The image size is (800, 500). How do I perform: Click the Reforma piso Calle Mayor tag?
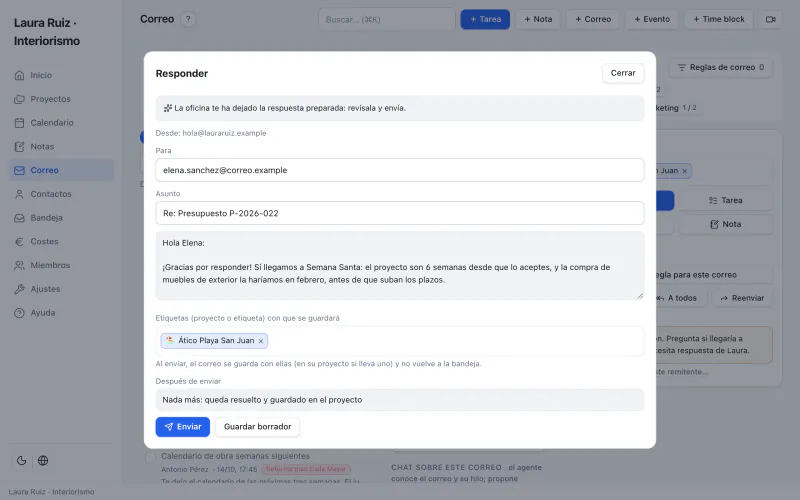[306, 469]
